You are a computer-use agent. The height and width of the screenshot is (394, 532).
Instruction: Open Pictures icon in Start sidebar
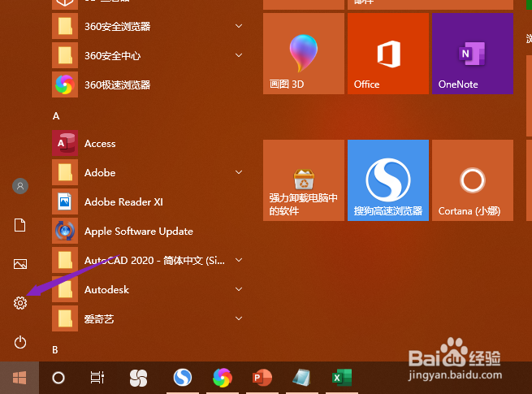pyautogui.click(x=20, y=264)
